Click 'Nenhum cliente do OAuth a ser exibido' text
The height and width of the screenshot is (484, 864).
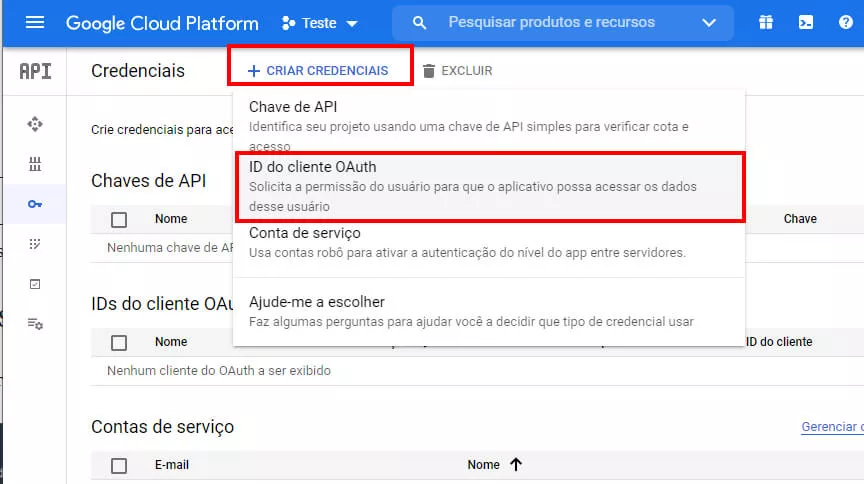click(x=219, y=370)
